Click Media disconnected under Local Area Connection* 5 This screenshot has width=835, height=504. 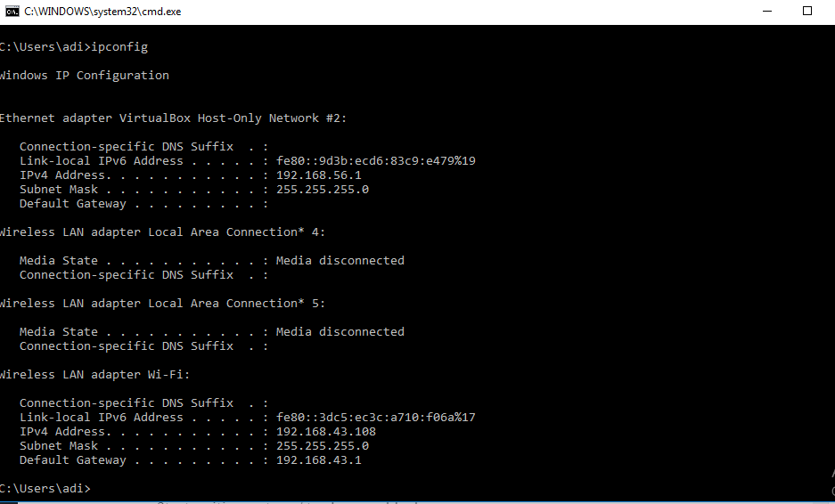[x=340, y=332]
